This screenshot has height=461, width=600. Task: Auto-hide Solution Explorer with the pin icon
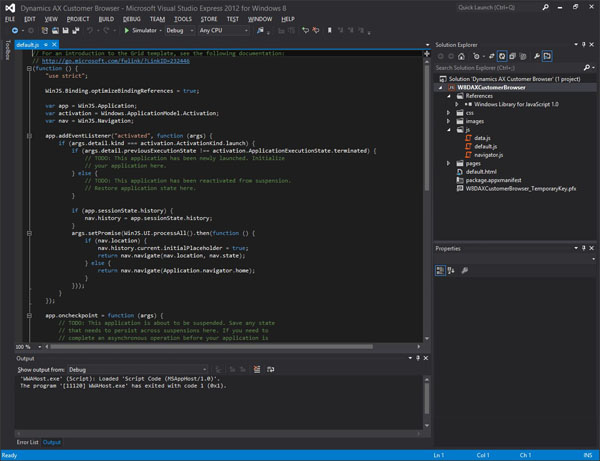coord(584,45)
